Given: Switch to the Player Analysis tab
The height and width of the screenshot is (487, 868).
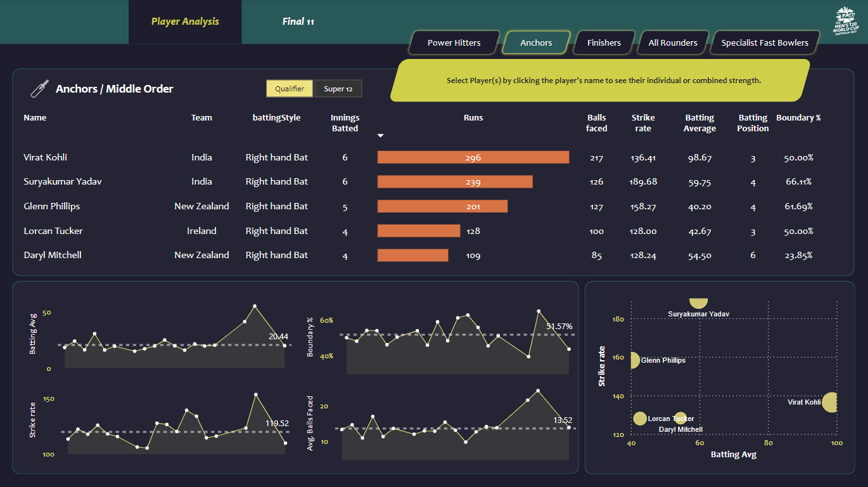Looking at the screenshot, I should 184,21.
